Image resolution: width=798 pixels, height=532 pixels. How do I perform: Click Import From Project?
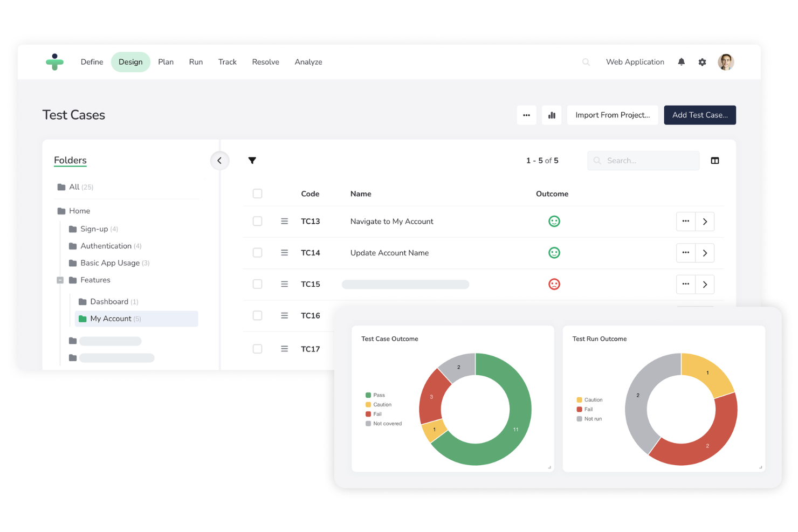[x=612, y=115]
